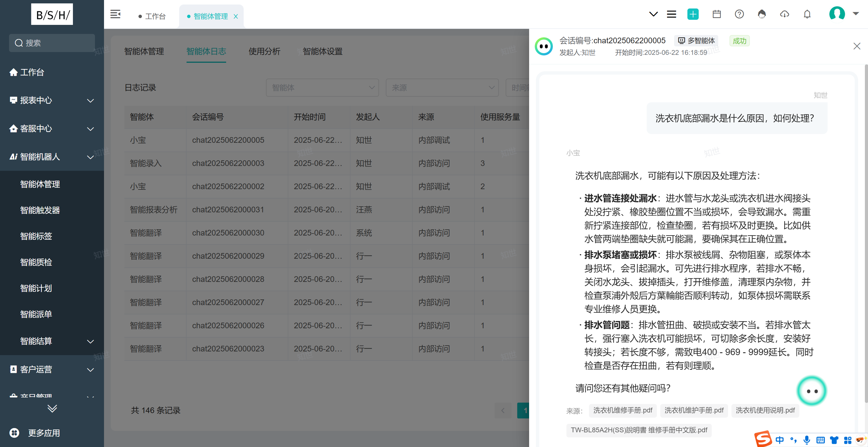Click Sogou input method S icon
The image size is (868, 447).
pyautogui.click(x=763, y=439)
